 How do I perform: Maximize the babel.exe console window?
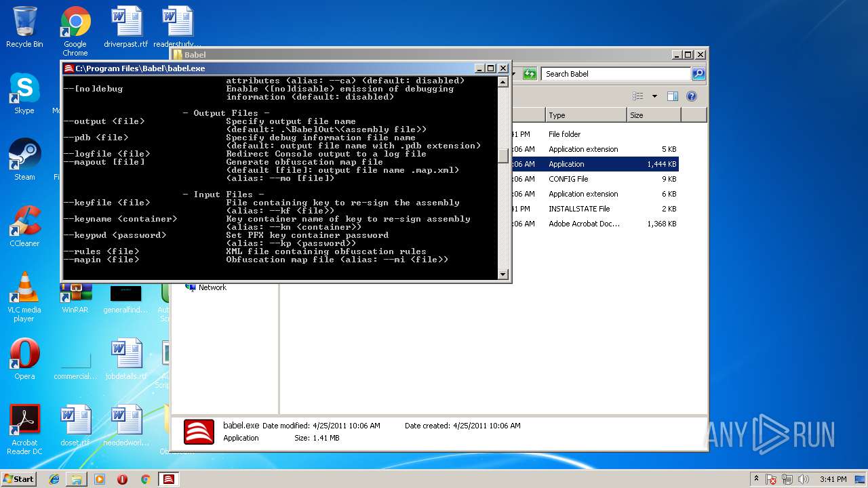491,68
